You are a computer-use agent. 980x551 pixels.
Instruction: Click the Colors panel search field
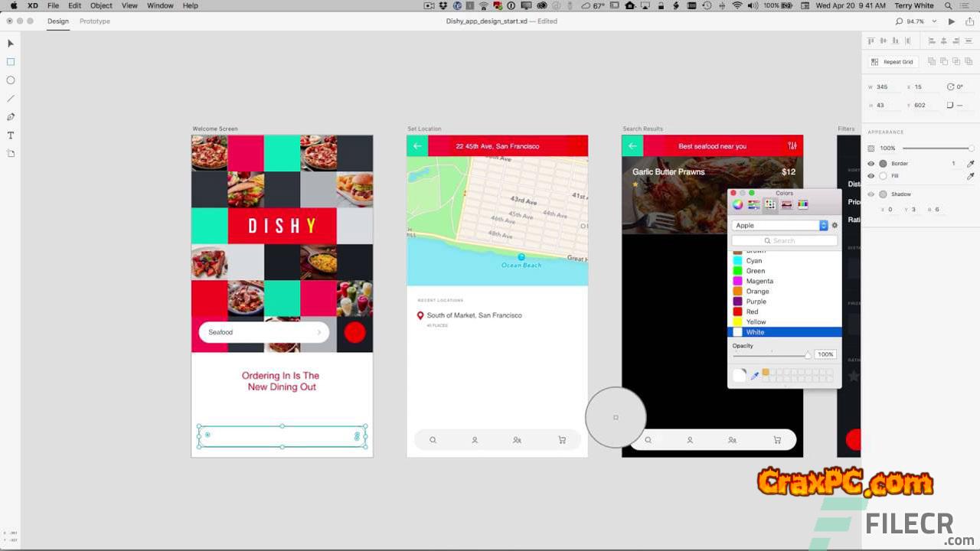(784, 240)
